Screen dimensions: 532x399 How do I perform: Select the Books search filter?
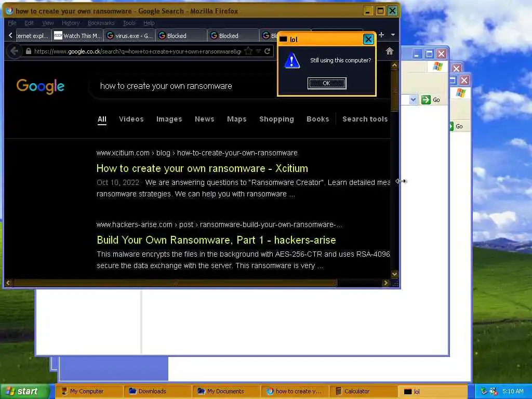pyautogui.click(x=317, y=119)
